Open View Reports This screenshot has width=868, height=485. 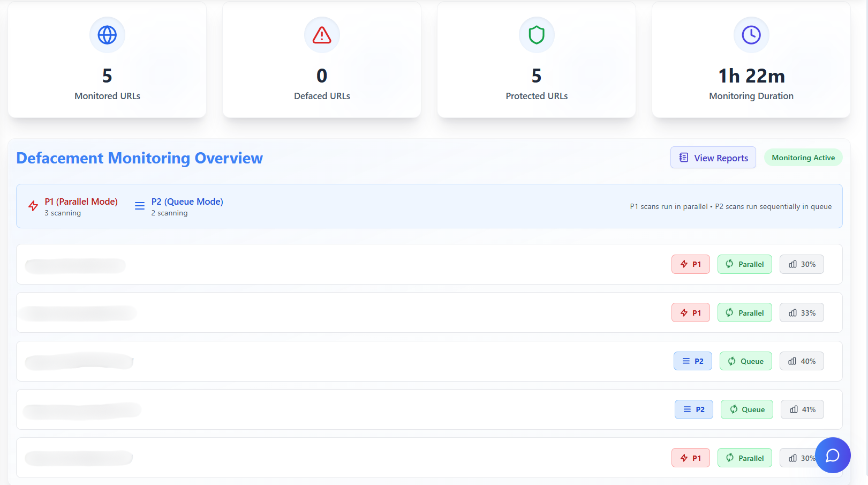pos(713,158)
